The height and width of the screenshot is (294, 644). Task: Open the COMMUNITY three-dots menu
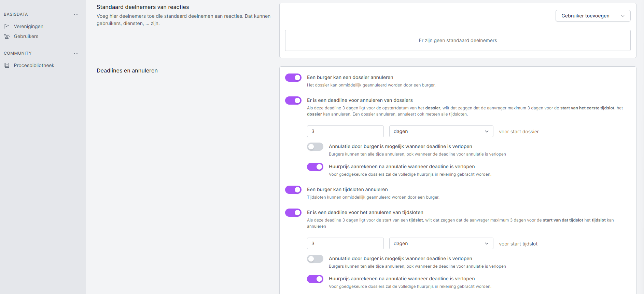76,53
